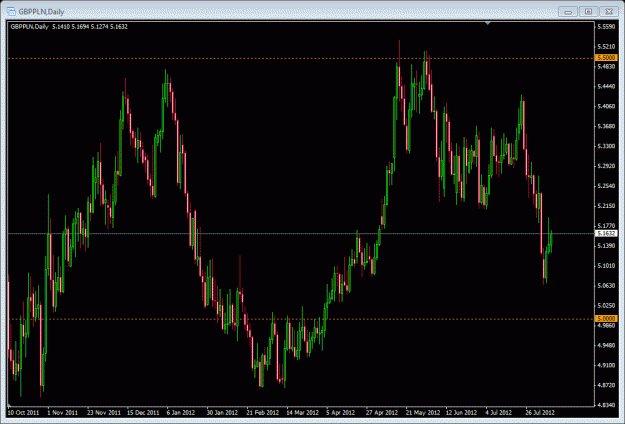Click the 14 Mar 2012 date label

[303, 412]
